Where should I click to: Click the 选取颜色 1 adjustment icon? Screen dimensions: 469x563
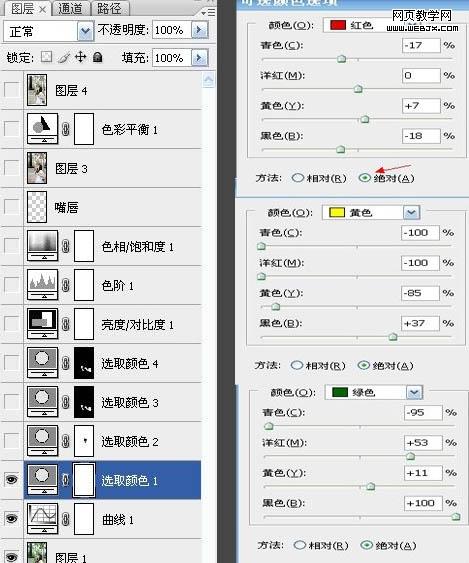[x=42, y=480]
